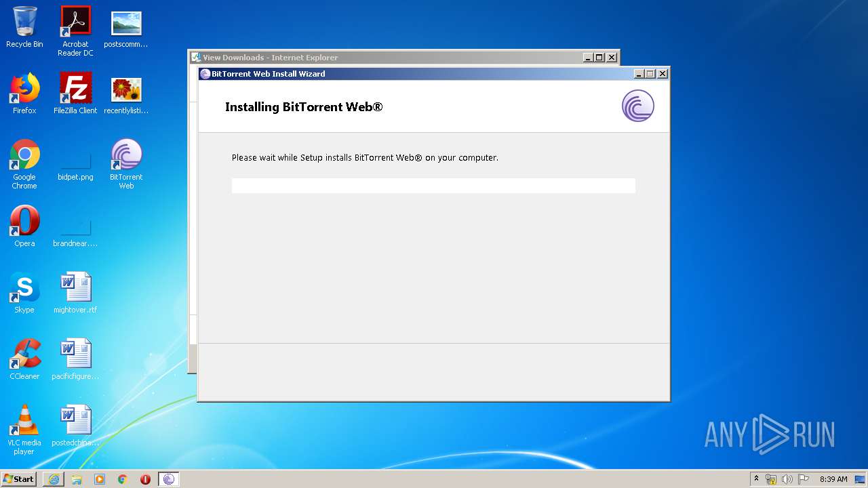This screenshot has height=488, width=868.
Task: Select the postedchina document icon
Action: click(75, 426)
